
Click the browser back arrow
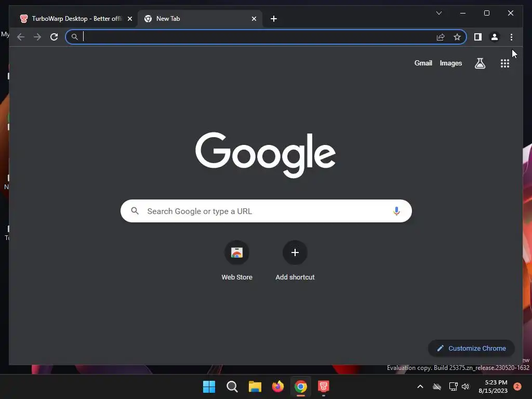coord(21,37)
